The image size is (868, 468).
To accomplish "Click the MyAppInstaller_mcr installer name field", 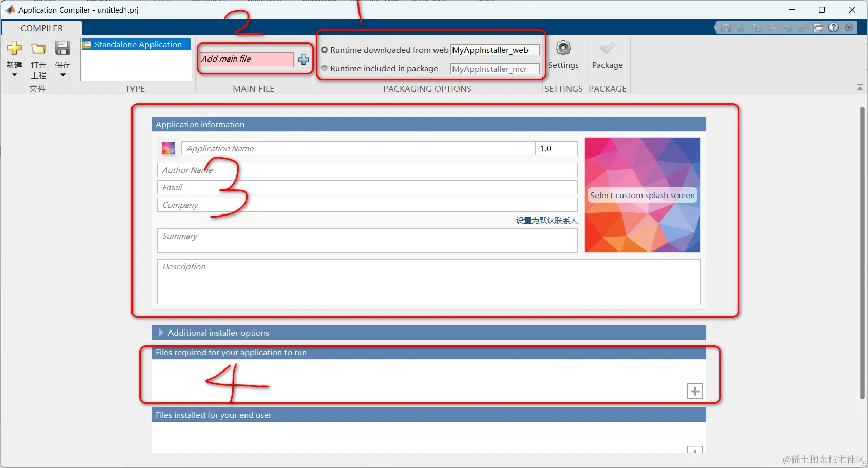I will pyautogui.click(x=495, y=69).
